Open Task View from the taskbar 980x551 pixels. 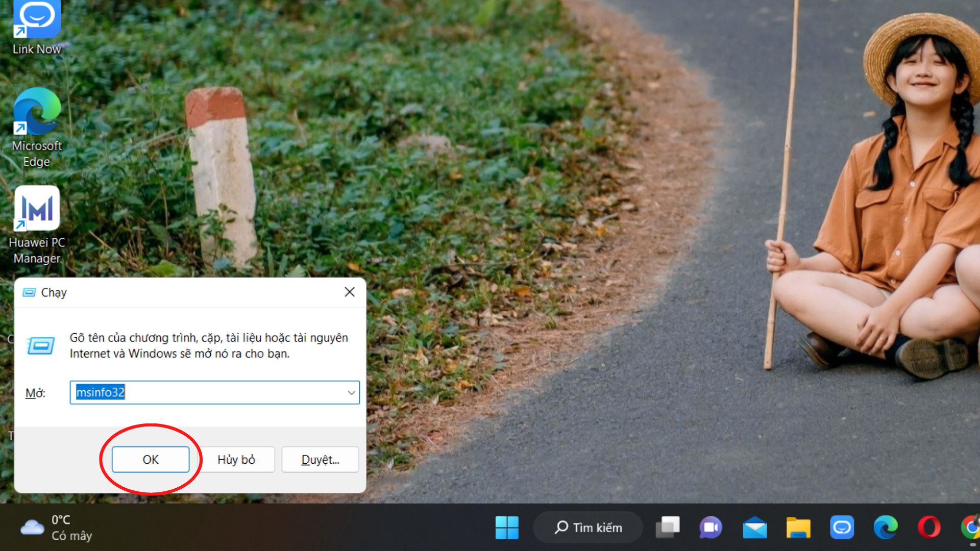point(668,528)
